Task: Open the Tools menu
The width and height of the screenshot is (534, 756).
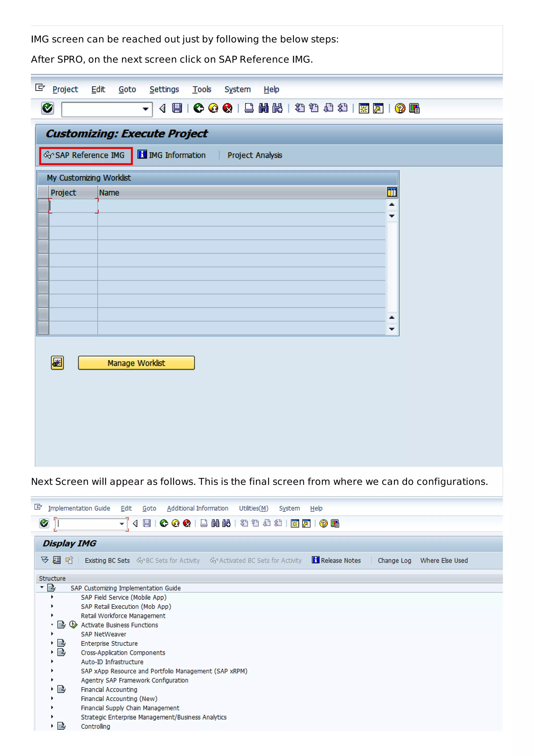Action: pos(202,89)
